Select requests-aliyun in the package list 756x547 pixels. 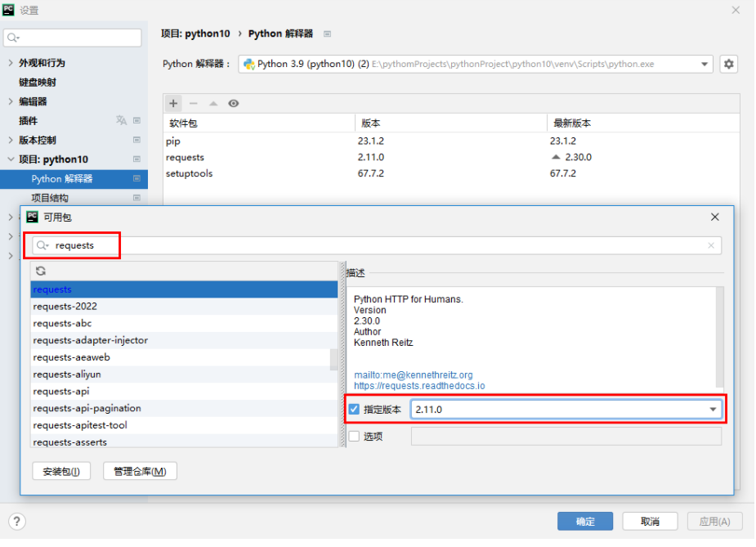[x=184, y=374]
